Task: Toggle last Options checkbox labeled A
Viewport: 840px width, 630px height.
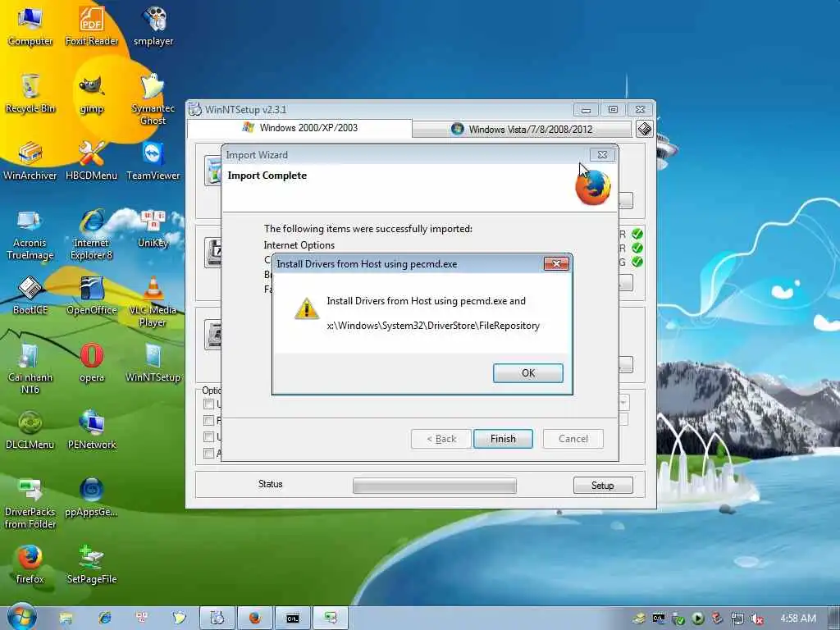Action: [209, 454]
